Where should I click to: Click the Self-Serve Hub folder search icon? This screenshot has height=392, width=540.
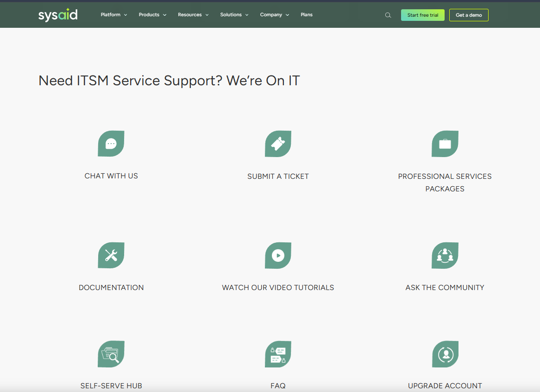tap(111, 354)
